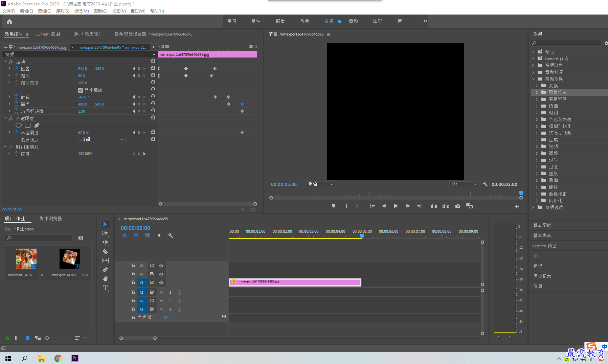
Task: Toggle linked selection in timeline
Action: coord(148,235)
